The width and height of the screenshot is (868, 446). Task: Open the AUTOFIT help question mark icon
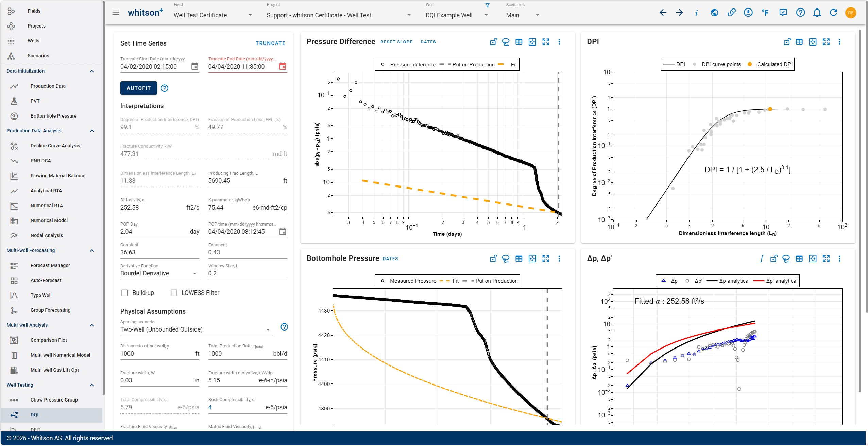click(x=165, y=88)
